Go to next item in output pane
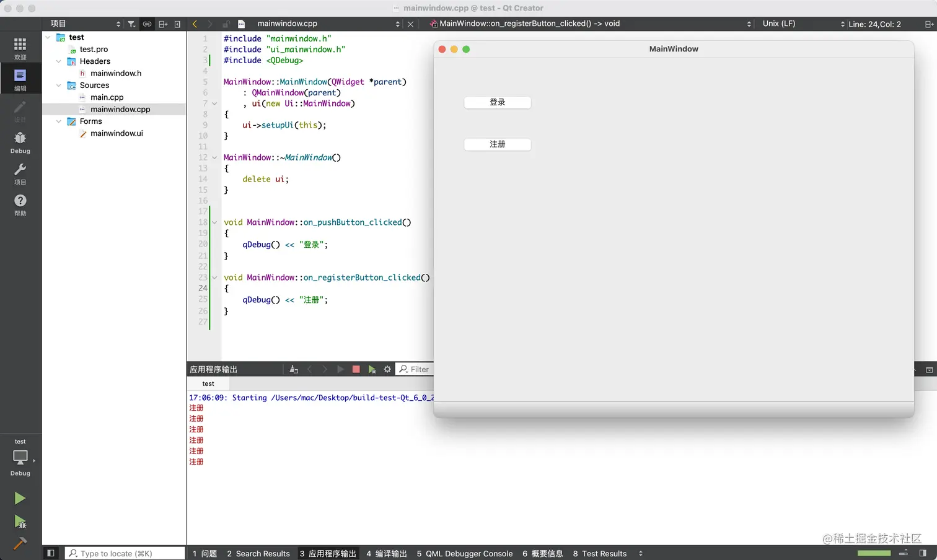Image resolution: width=937 pixels, height=560 pixels. pos(325,369)
